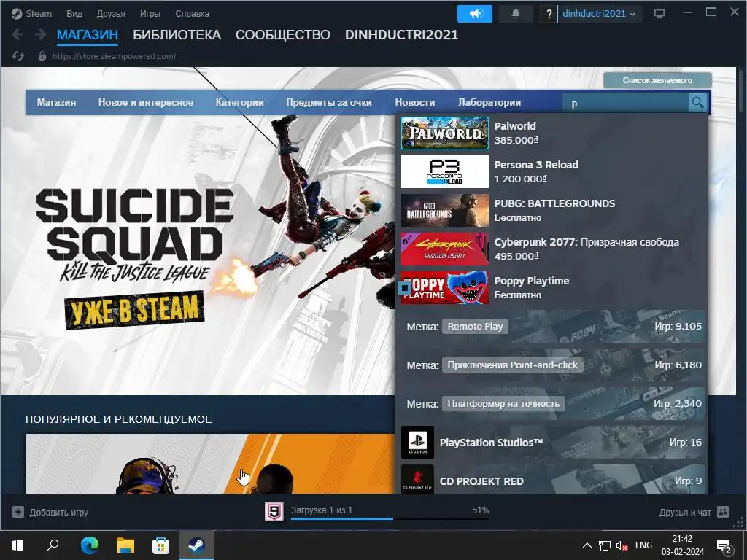Open the DINHDUCTRI2021 profile tab
Screen dimensions: 747x560
[401, 35]
